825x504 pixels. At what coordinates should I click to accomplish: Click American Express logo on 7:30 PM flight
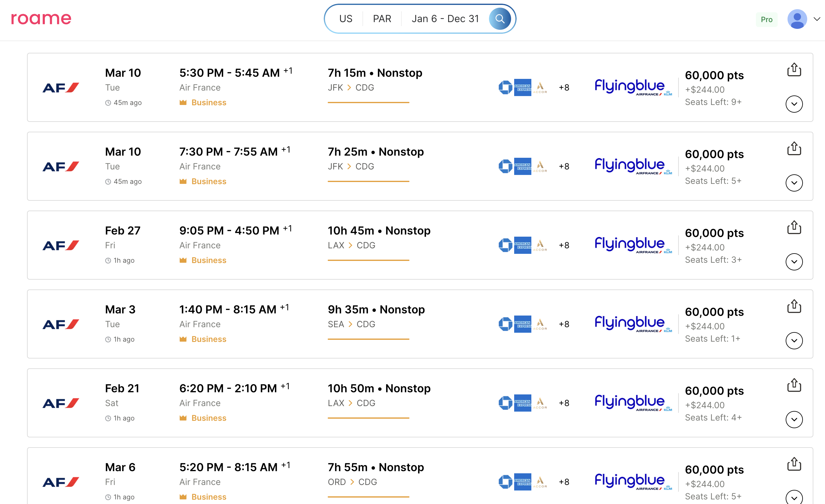tap(522, 166)
